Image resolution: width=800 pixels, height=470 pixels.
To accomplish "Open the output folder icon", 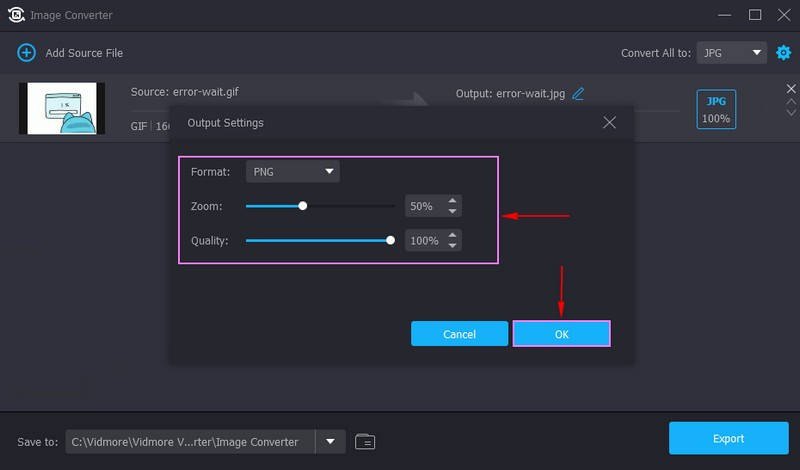I will tap(365, 441).
